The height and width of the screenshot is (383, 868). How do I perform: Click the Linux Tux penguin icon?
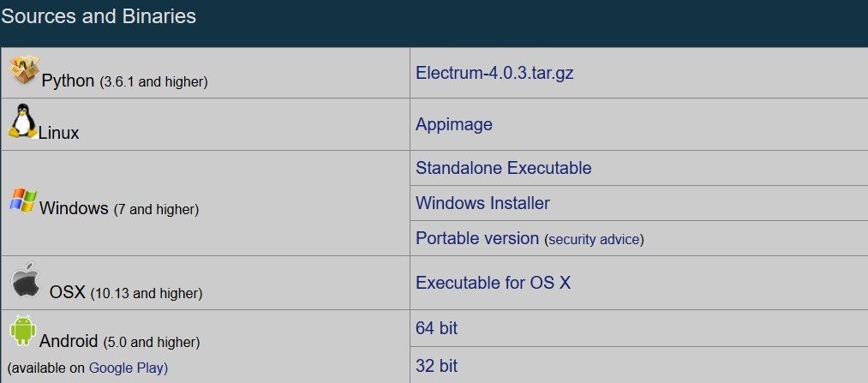pyautogui.click(x=22, y=121)
